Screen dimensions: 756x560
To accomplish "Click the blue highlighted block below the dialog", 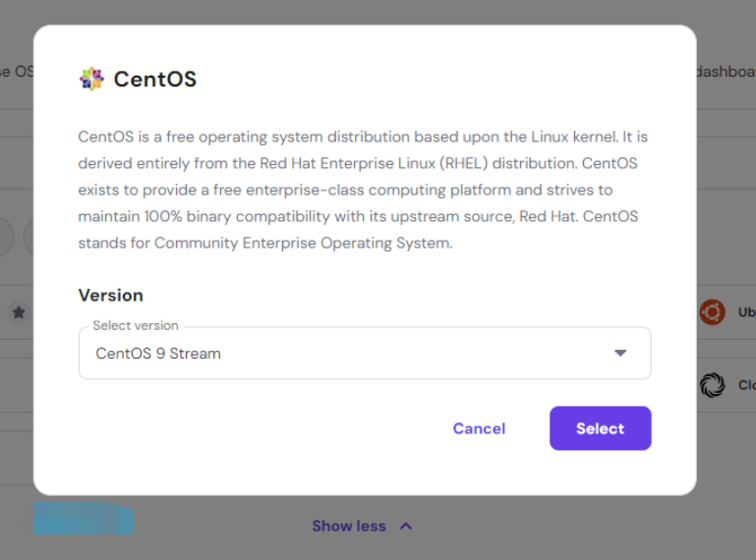I will (x=83, y=518).
